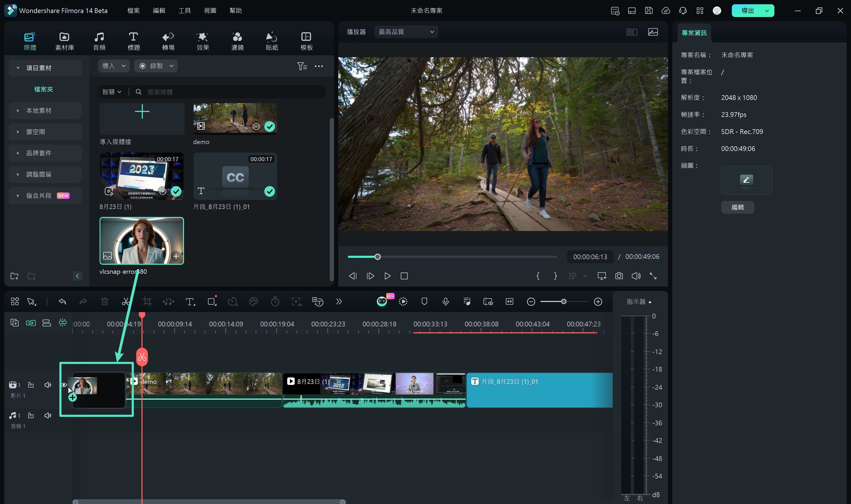Add text with the timeline T tool
This screenshot has width=851, height=504.
190,302
